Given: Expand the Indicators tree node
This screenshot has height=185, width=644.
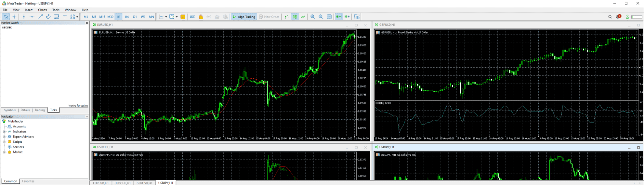Looking at the screenshot, I should (x=4, y=131).
